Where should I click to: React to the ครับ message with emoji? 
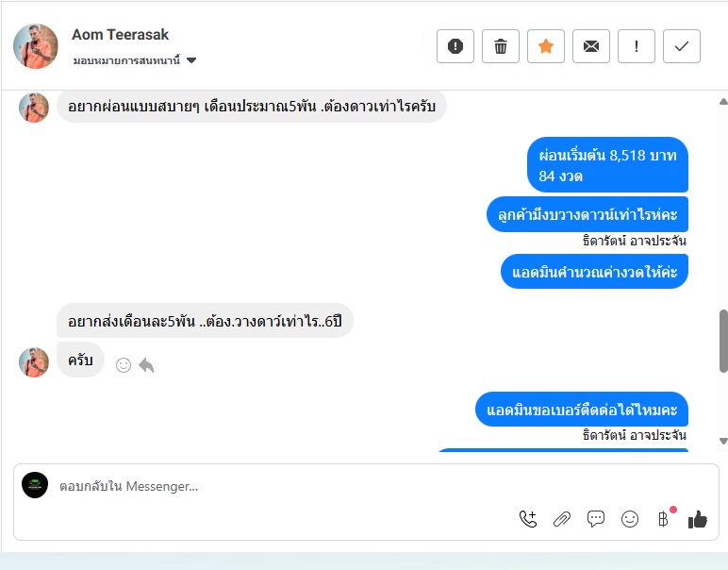pyautogui.click(x=124, y=364)
